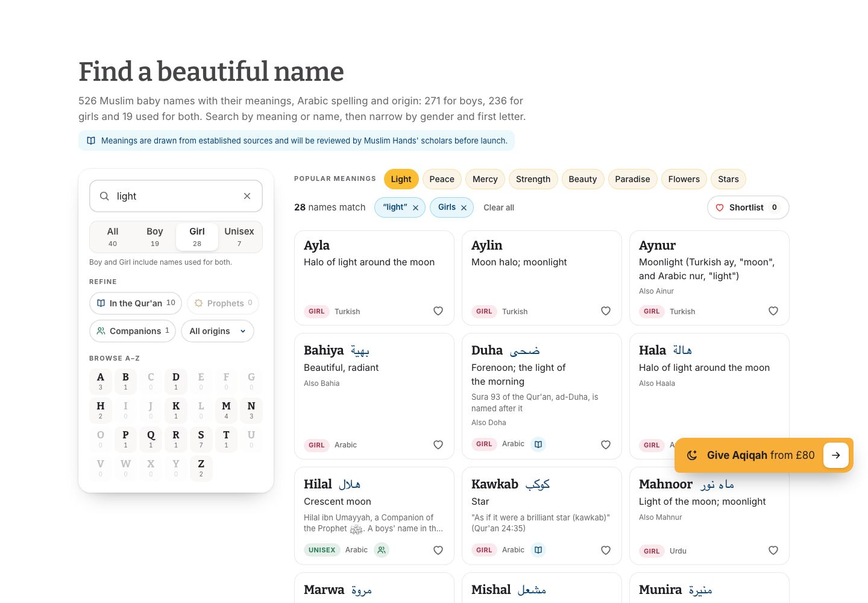Image resolution: width=868 pixels, height=603 pixels.
Task: Click the arrow icon on Give Aqiqah banner
Action: click(x=836, y=455)
